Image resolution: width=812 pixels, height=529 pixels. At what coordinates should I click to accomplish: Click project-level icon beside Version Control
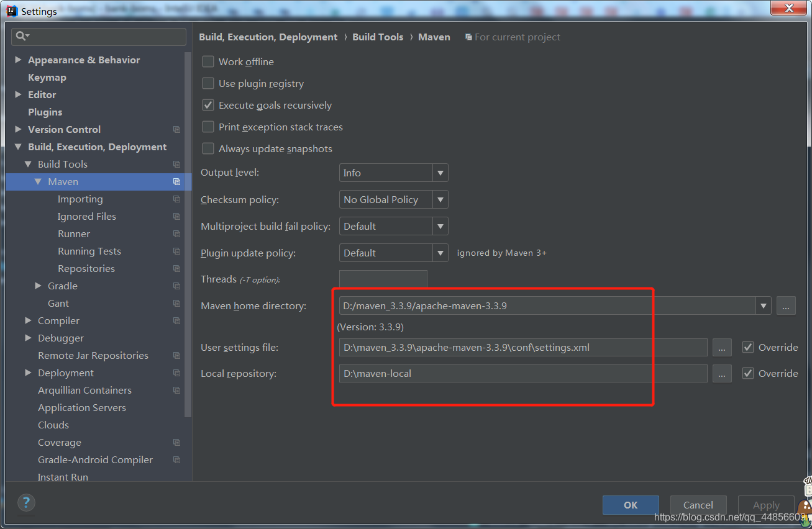point(177,130)
